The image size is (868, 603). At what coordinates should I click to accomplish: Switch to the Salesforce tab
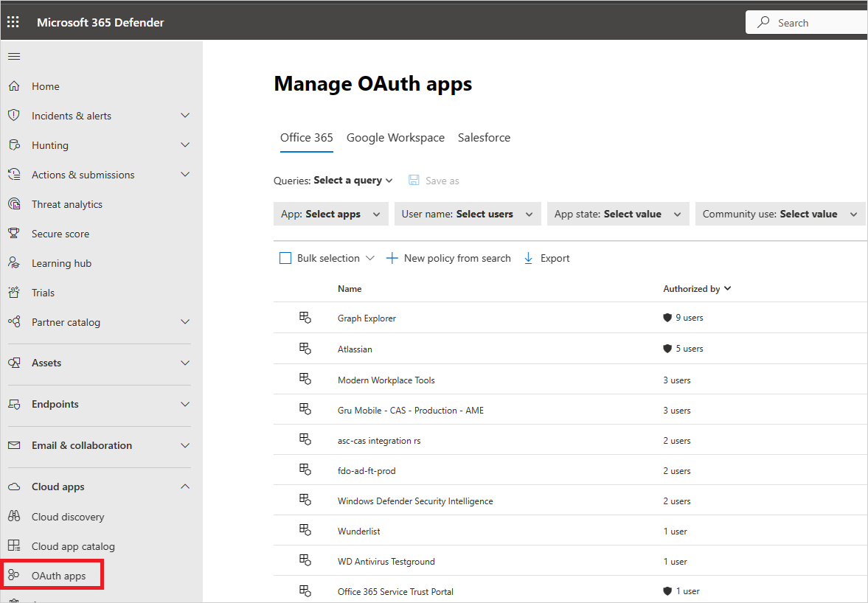coord(484,138)
